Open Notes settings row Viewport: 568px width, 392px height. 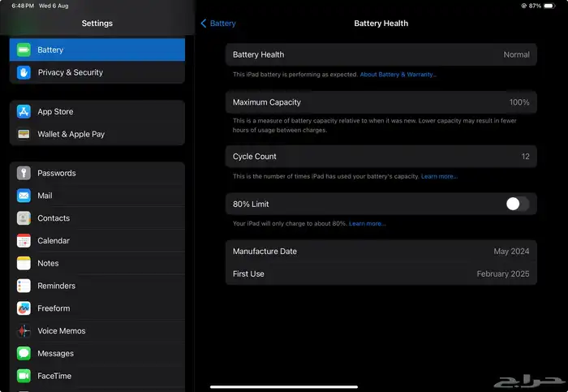tap(97, 264)
